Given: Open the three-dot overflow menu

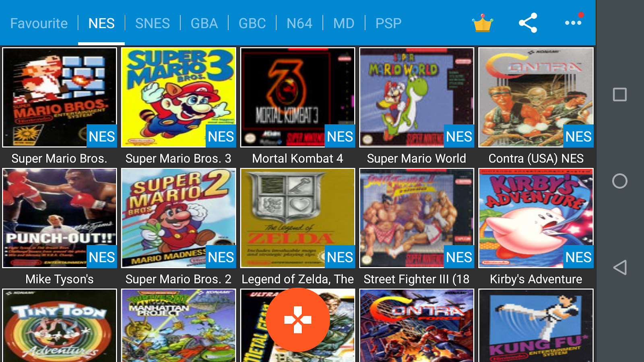Looking at the screenshot, I should [573, 23].
